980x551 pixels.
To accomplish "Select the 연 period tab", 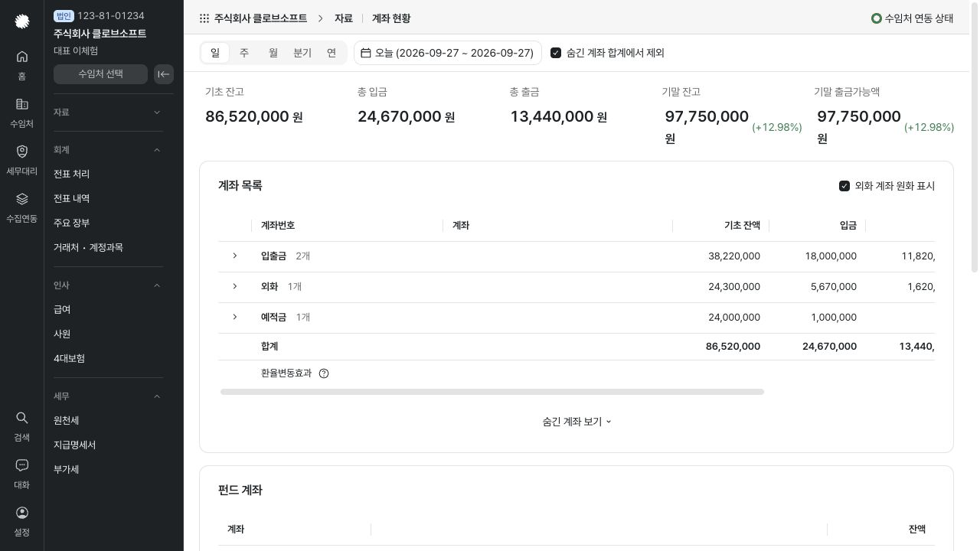I will pyautogui.click(x=332, y=53).
